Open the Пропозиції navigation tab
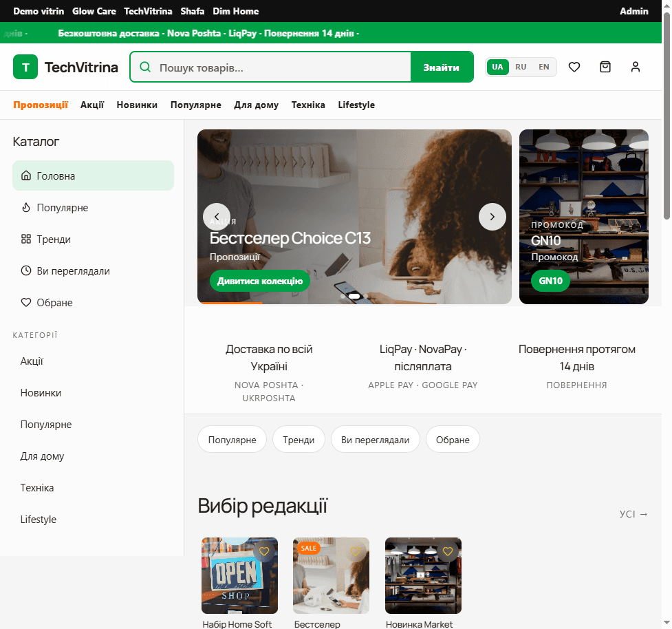 [41, 105]
